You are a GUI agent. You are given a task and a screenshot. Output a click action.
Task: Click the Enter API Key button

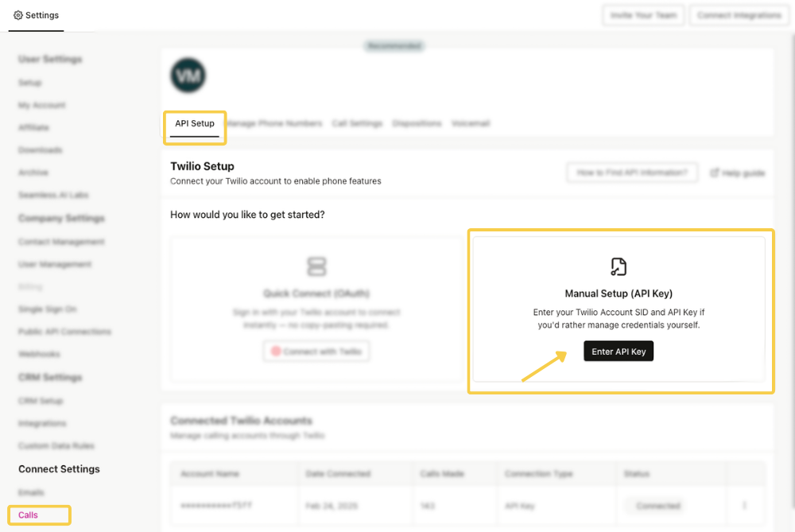click(619, 351)
